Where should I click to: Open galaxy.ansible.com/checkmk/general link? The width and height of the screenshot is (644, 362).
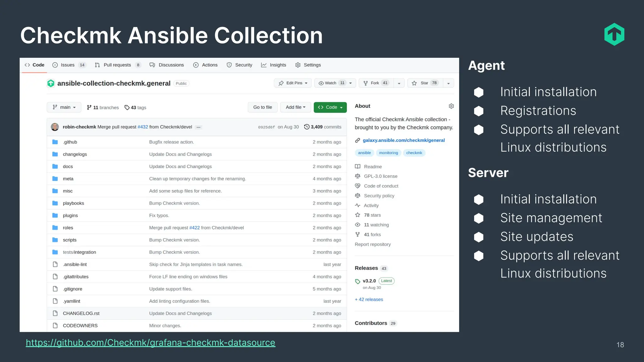[x=404, y=140]
